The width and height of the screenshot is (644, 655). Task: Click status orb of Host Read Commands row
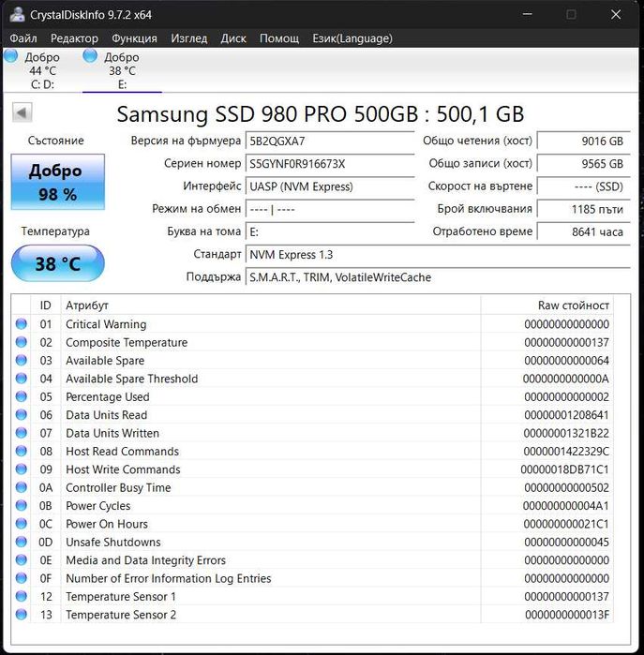coord(22,451)
